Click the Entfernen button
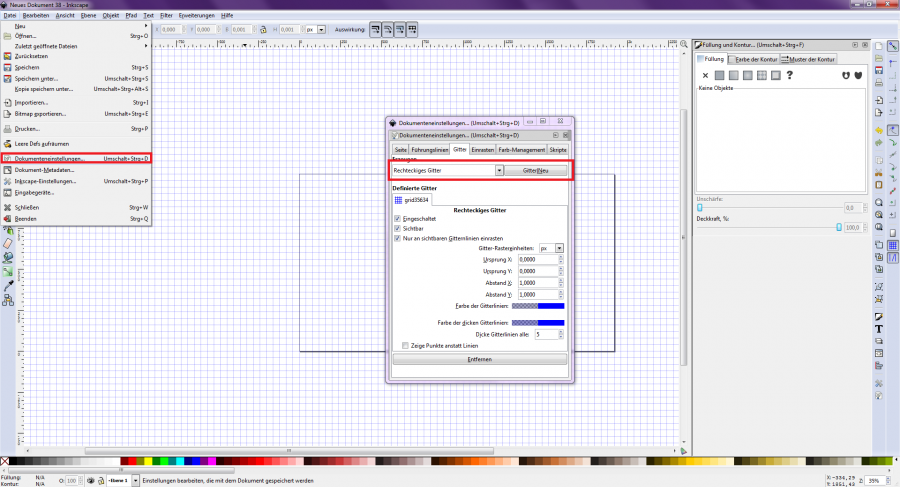Viewport: 900px width, 487px height. [x=480, y=359]
